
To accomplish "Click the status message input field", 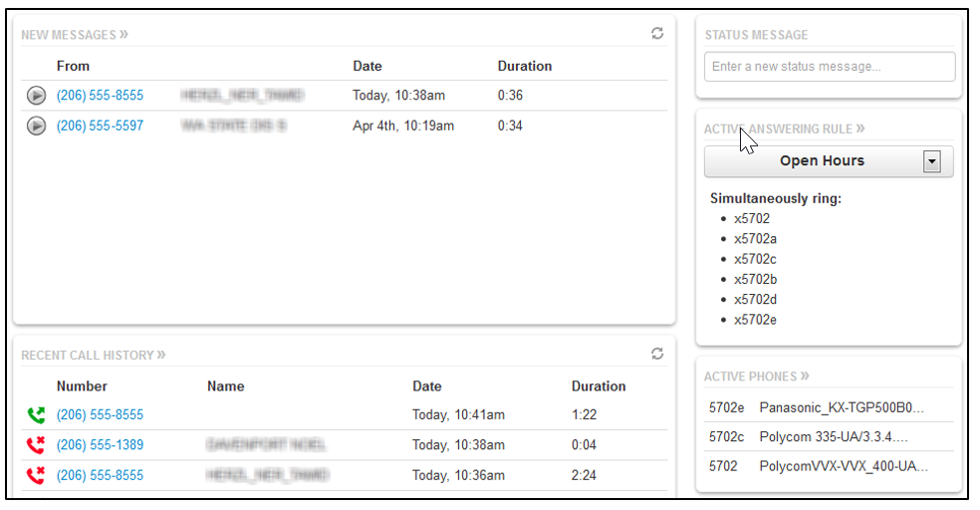I will tap(829, 67).
